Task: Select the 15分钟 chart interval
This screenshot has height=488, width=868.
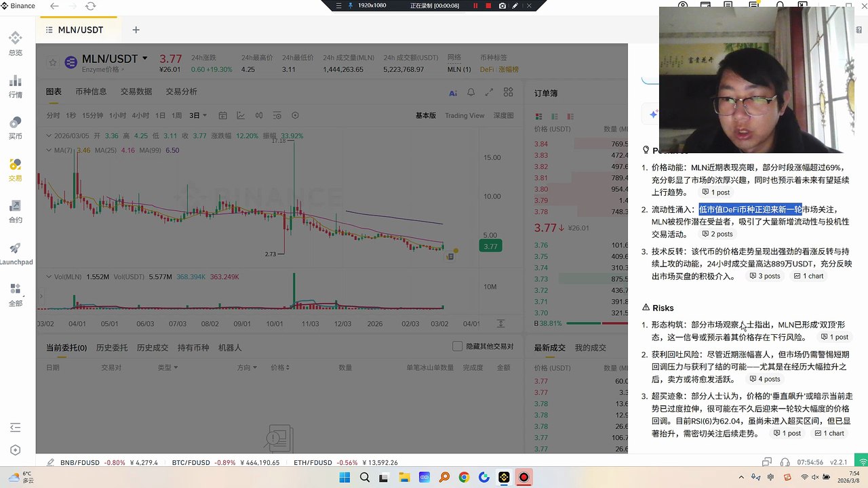Action: (x=92, y=116)
